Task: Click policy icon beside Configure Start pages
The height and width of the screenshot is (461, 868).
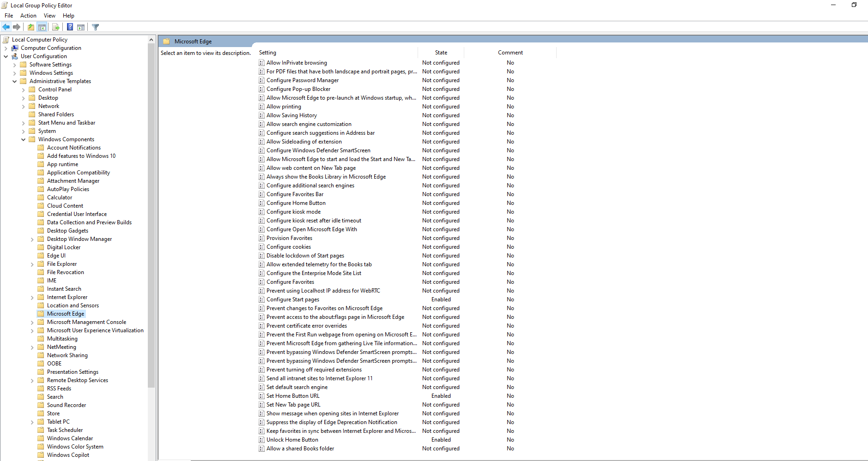Action: (x=262, y=299)
